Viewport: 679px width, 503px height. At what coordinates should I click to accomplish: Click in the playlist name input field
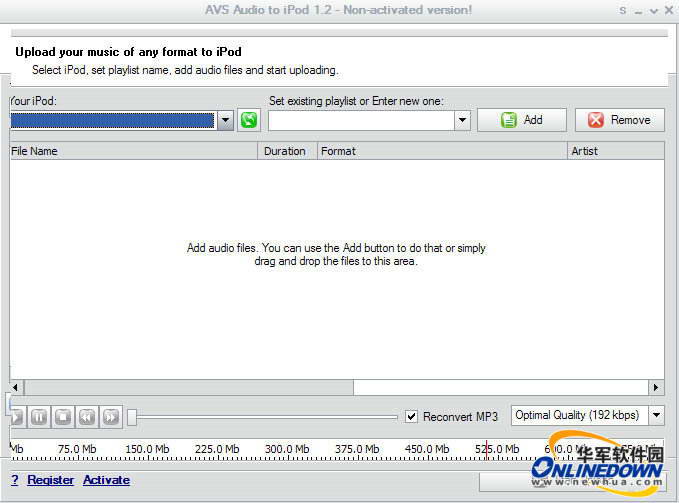(361, 120)
